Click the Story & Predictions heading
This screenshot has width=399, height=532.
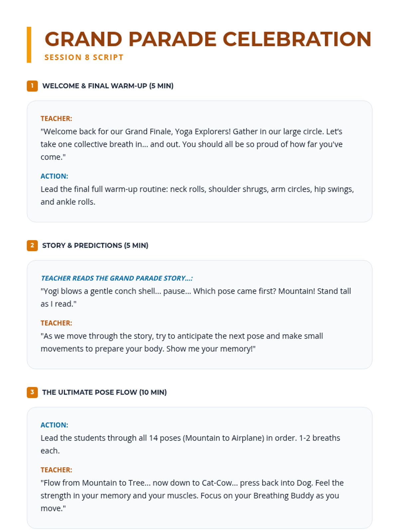95,245
